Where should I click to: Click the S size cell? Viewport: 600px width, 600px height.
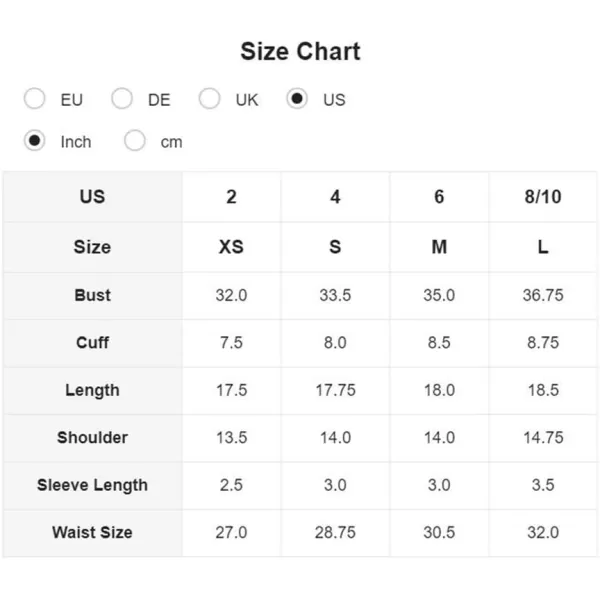point(335,247)
